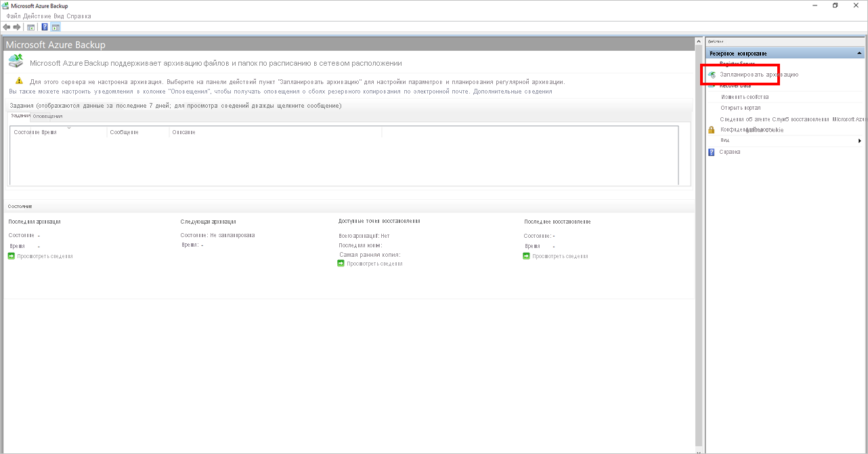Image resolution: width=868 pixels, height=454 pixels.
Task: Click the schedule backup icon in the Actions pane
Action: 712,75
